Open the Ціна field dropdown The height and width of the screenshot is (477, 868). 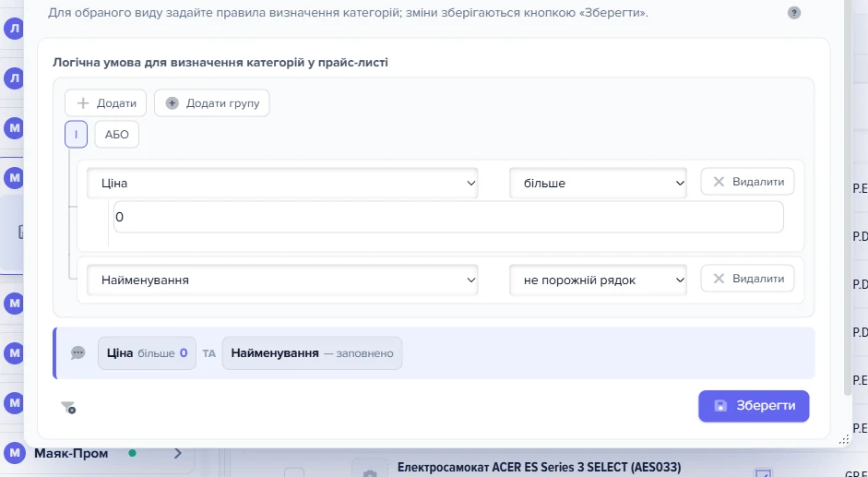tap(282, 183)
